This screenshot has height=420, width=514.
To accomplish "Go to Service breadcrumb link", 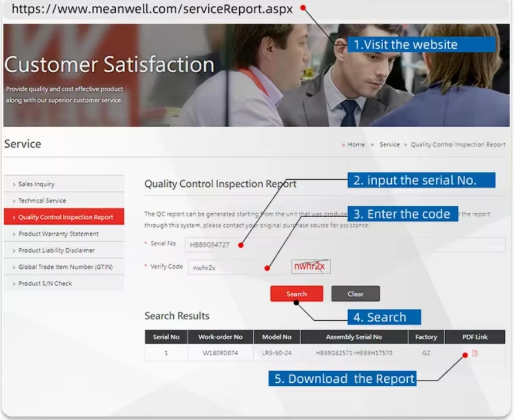I will tap(390, 144).
